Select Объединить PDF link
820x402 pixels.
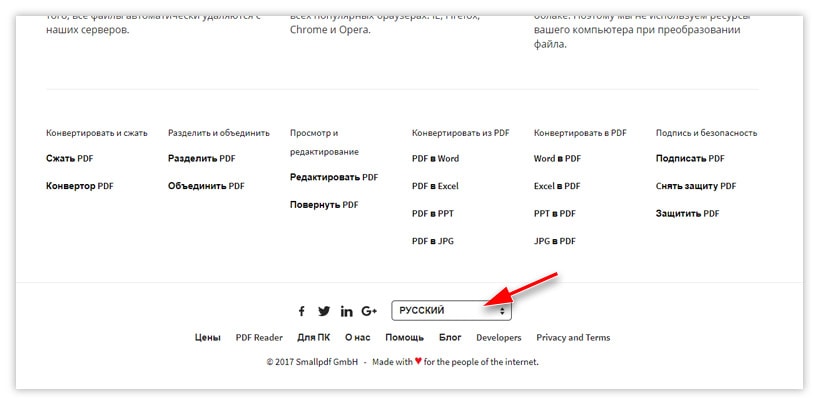pyautogui.click(x=206, y=186)
